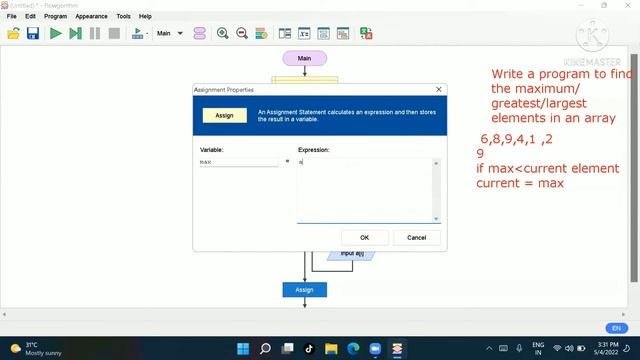Open the clock showing 3:31 PM
Screen dimensions: 640x360
tap(606, 349)
